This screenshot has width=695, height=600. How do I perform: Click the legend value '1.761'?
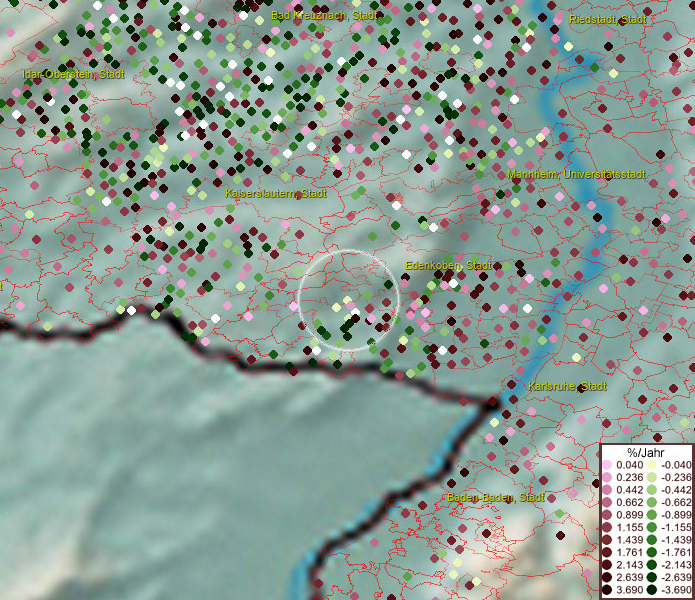629,553
